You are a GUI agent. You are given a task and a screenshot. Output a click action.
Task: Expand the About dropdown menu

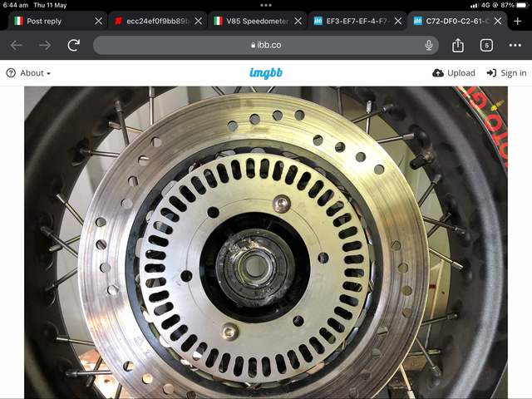(x=28, y=73)
